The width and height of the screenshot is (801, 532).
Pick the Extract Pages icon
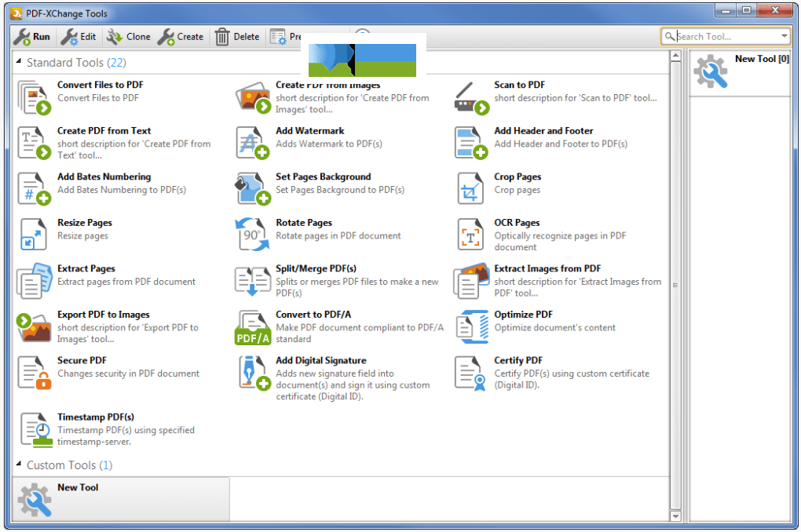(35, 281)
